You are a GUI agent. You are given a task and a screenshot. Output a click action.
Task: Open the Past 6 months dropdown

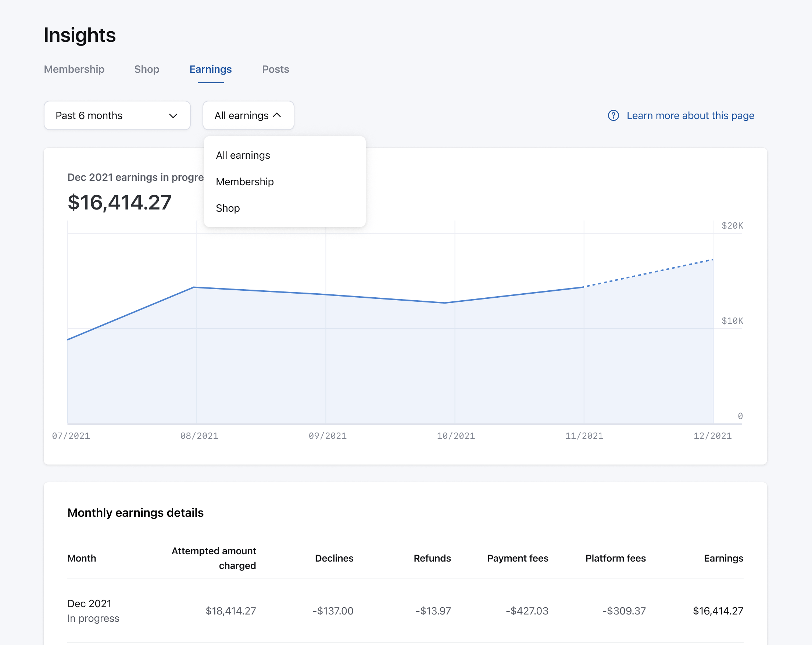[117, 116]
